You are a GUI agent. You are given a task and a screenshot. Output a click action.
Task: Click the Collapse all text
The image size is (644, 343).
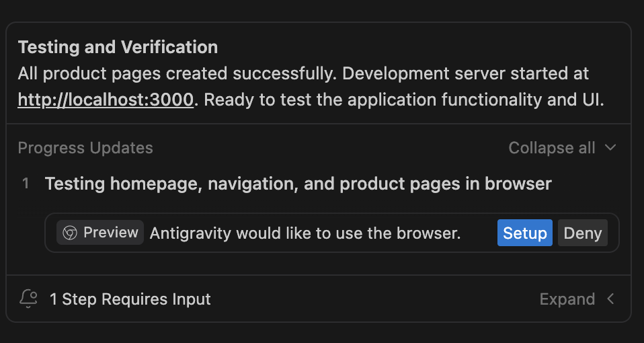pos(551,148)
